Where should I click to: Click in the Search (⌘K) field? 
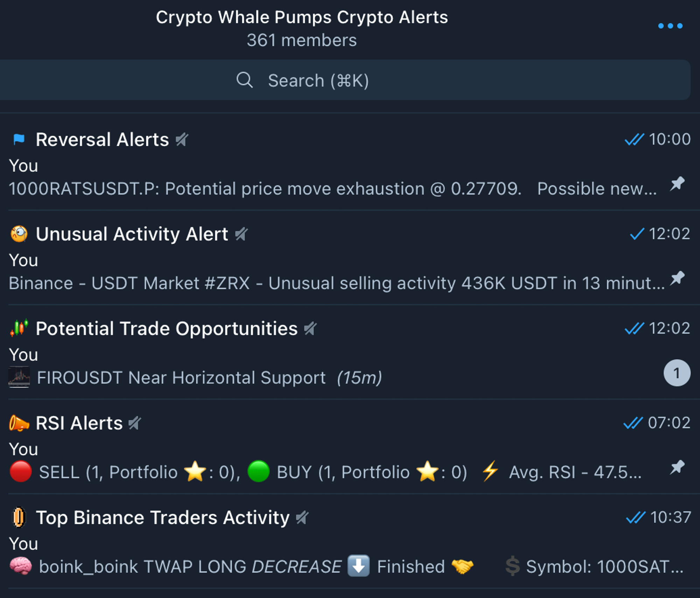click(x=345, y=80)
